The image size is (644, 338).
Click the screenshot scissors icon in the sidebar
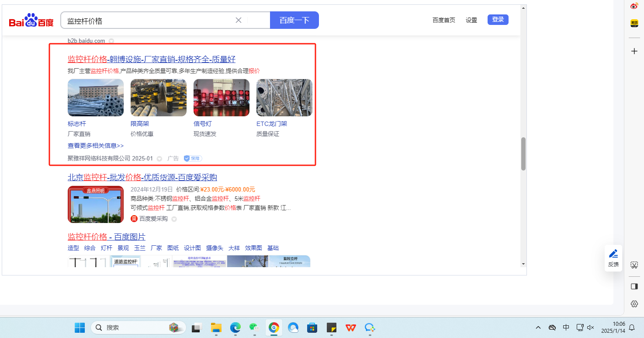coord(634,265)
